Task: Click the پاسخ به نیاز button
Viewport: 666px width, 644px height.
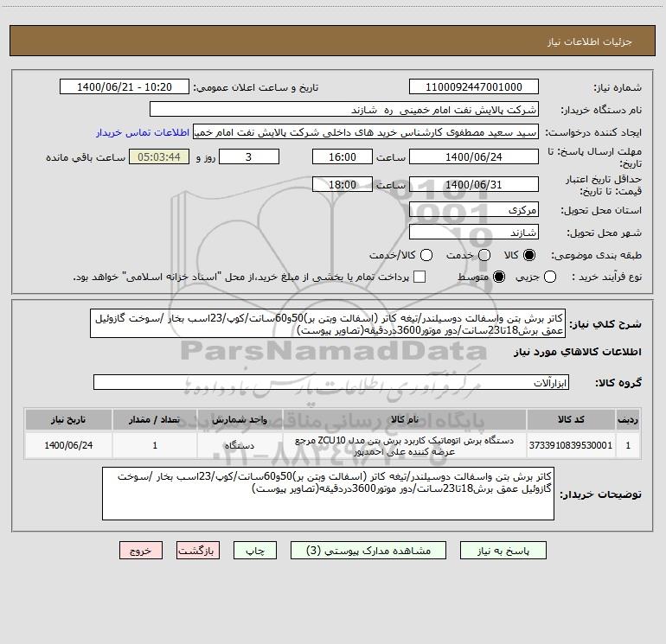Action: point(503,551)
